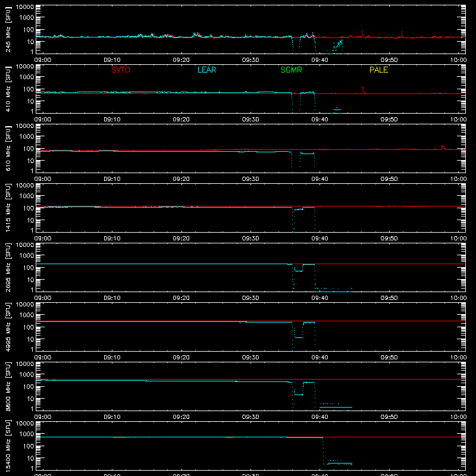The image size is (476, 476).
Task: Click the 1000 y-axis label on 15400 MHz plot
Action: (x=27, y=434)
